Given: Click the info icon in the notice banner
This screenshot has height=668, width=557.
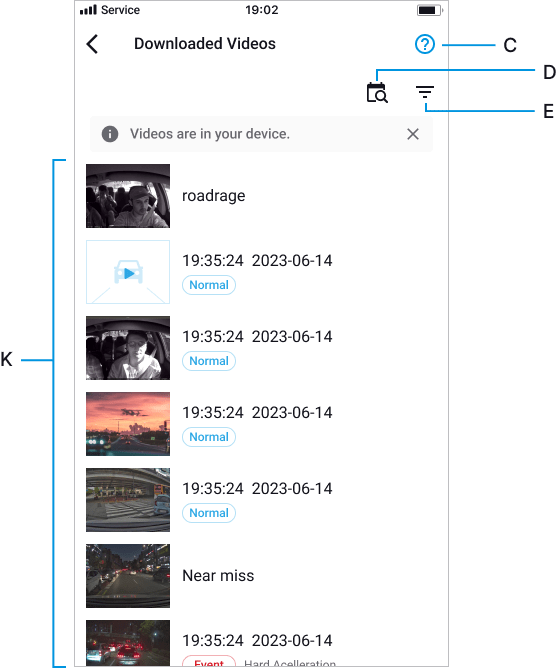Looking at the screenshot, I should pyautogui.click(x=110, y=134).
